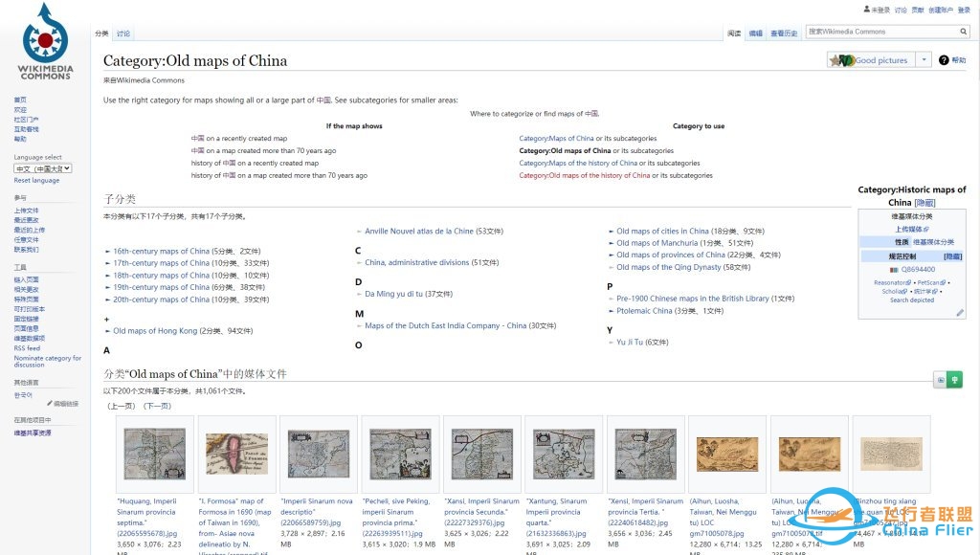
Task: Focus the Wikimedia Commons search field
Action: 882,32
